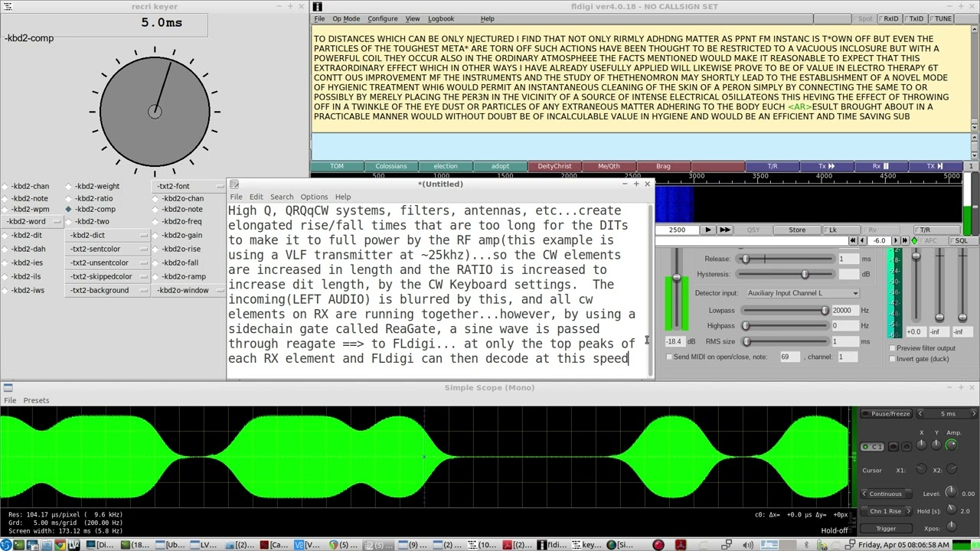
Task: Open the -kbd2-dict dropdown
Action: [107, 235]
